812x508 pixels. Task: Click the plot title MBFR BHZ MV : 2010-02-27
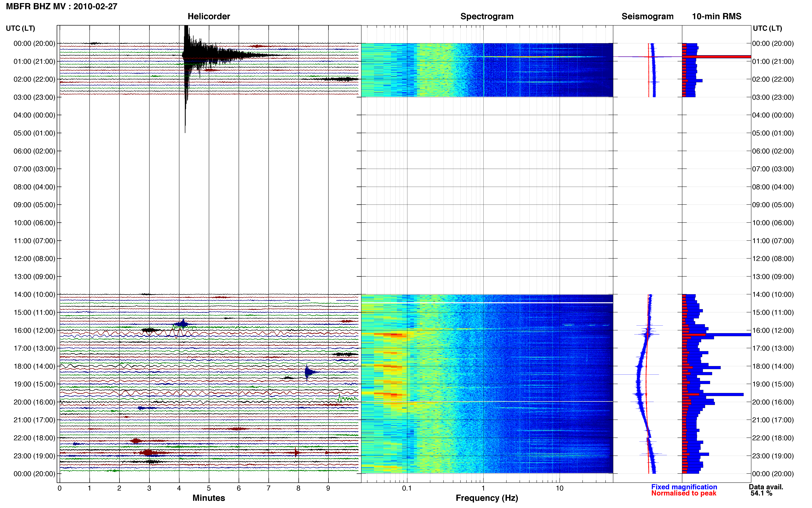coord(62,6)
